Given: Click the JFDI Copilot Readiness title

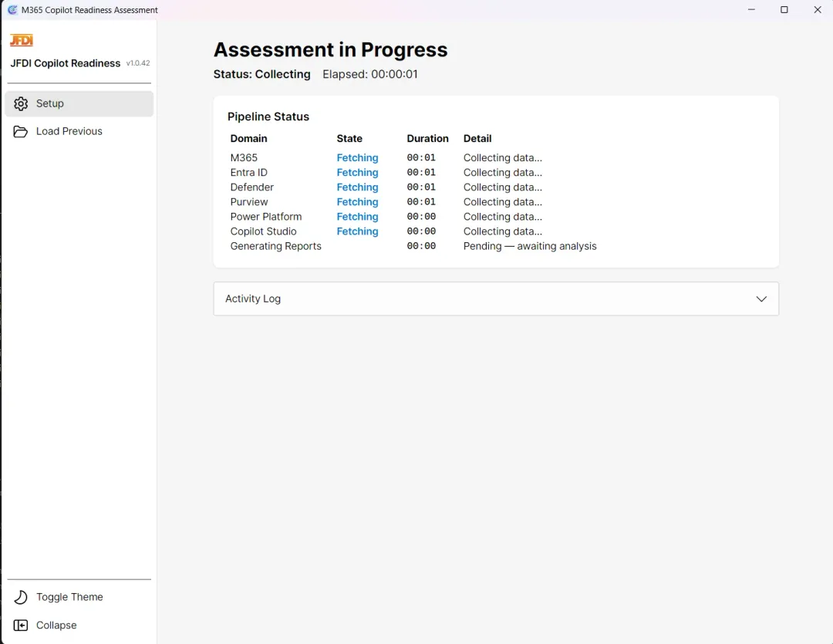Looking at the screenshot, I should 66,63.
